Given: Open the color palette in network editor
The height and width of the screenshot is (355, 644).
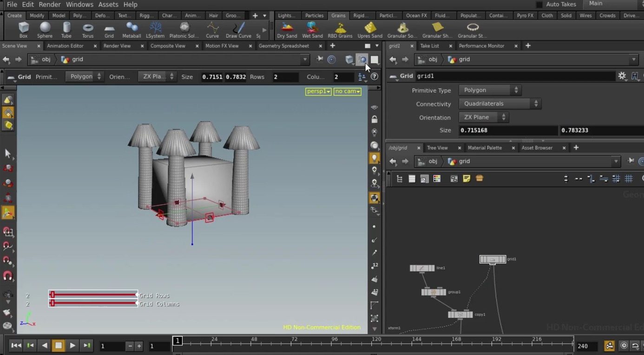Looking at the screenshot, I should [x=437, y=178].
